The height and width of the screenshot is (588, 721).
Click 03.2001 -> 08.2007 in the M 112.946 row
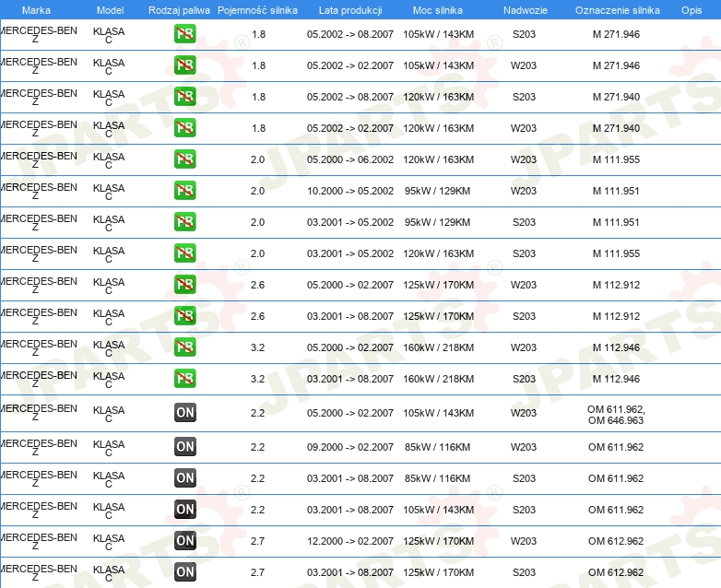pyautogui.click(x=350, y=379)
